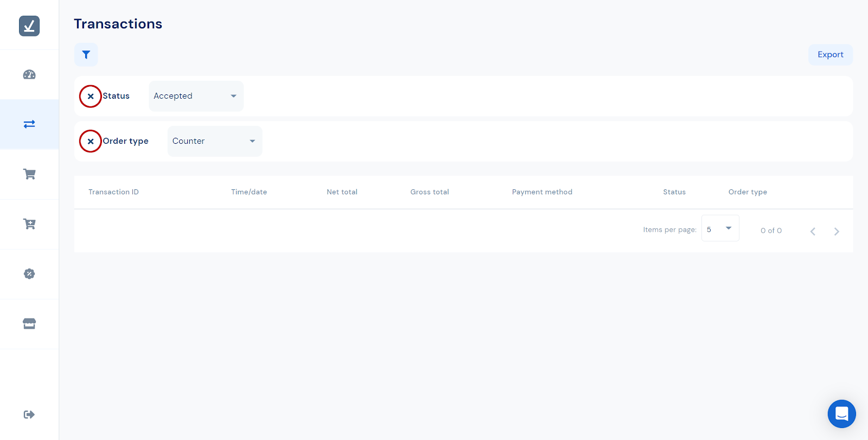Click the Time/date column header

coord(249,192)
